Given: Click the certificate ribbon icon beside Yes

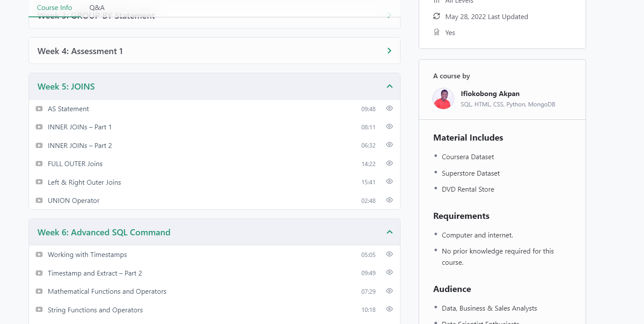Looking at the screenshot, I should 436,32.
